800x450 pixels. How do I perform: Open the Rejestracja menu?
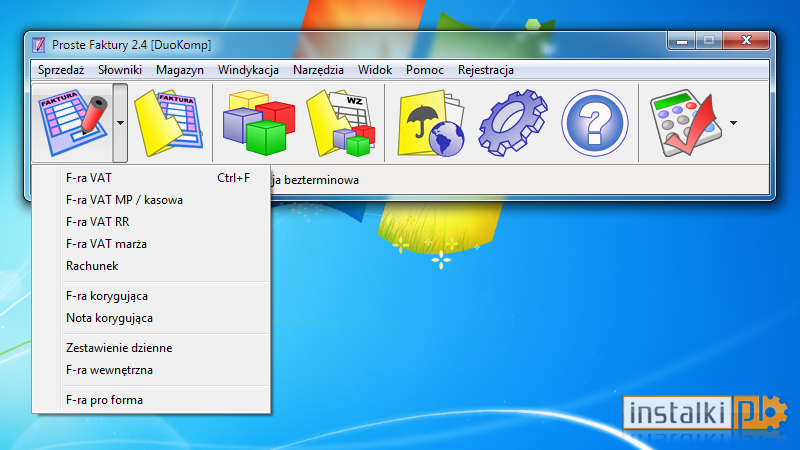tap(486, 70)
